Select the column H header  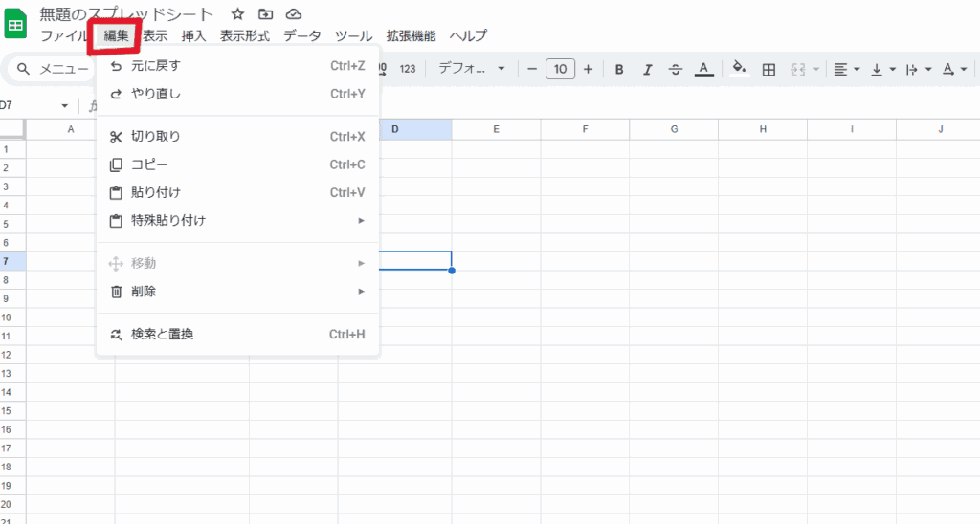coord(763,129)
